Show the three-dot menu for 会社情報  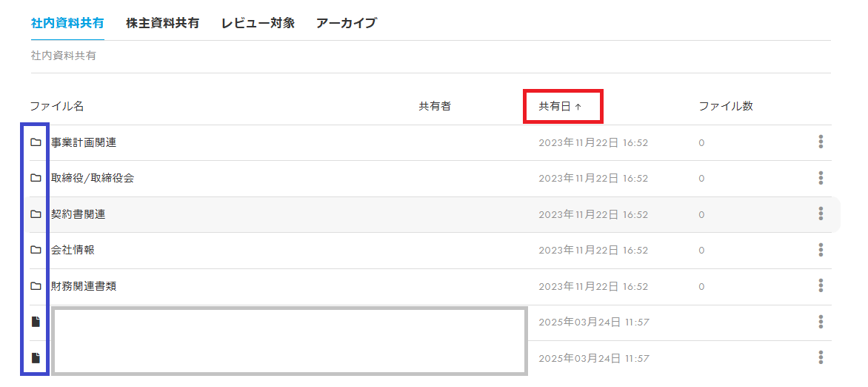821,250
